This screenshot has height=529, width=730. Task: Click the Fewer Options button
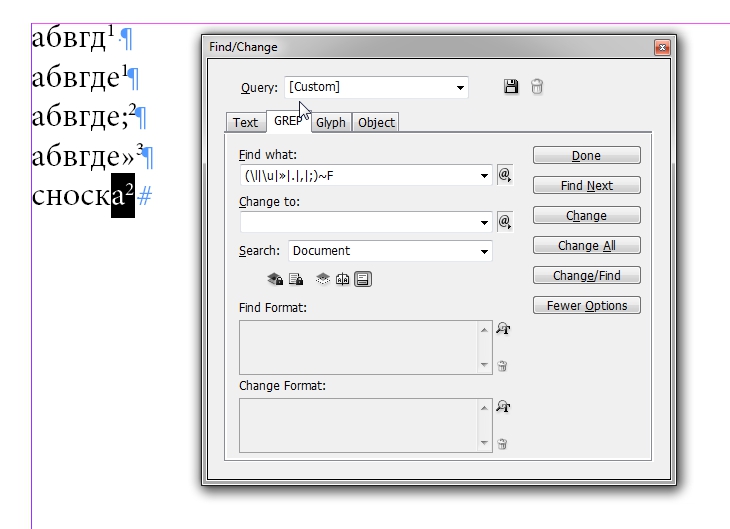pos(587,305)
